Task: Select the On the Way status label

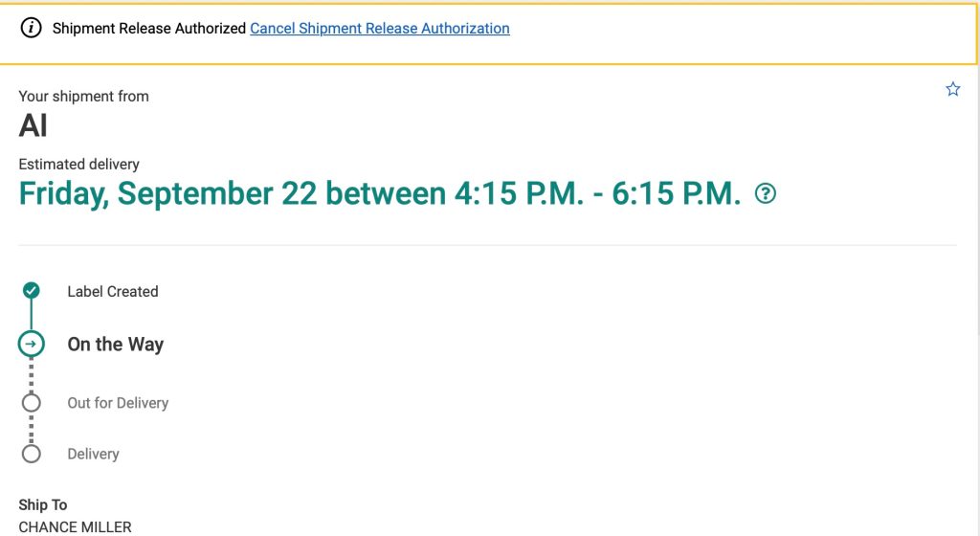Action: [115, 345]
